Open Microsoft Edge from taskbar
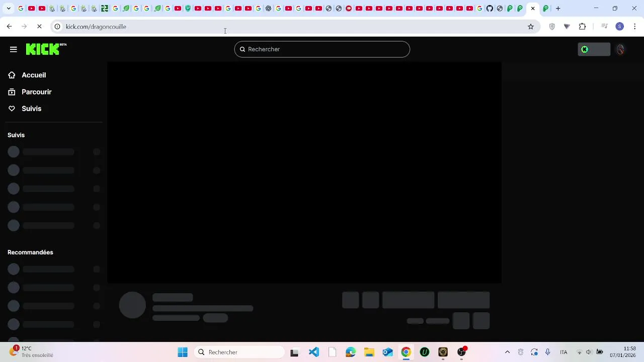Viewport: 644px width, 362px height. click(351, 352)
